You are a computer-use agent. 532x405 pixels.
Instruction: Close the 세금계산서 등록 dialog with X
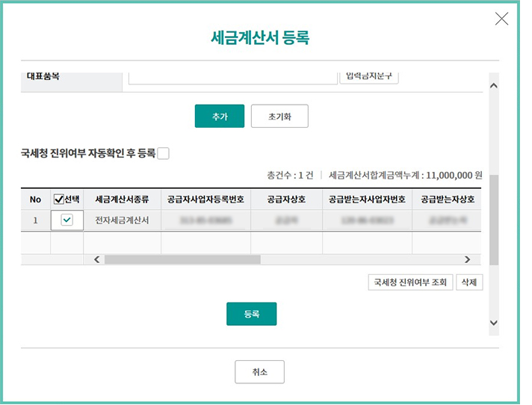pos(501,19)
